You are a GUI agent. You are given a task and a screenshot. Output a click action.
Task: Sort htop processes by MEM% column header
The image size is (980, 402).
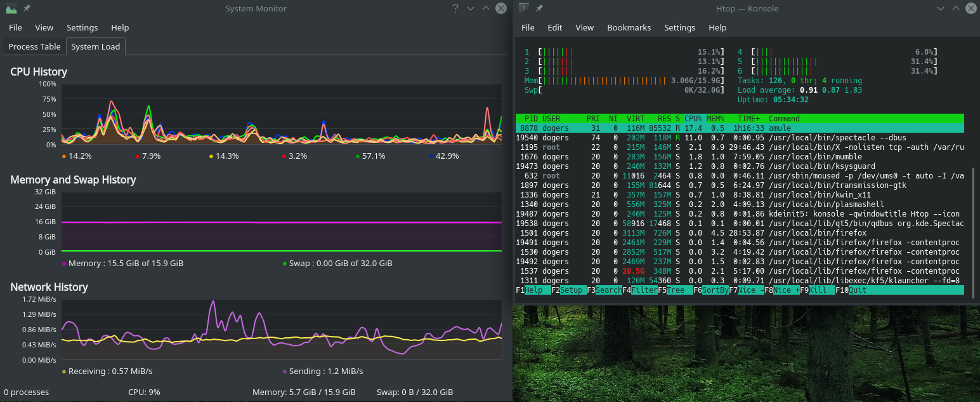[x=715, y=119]
